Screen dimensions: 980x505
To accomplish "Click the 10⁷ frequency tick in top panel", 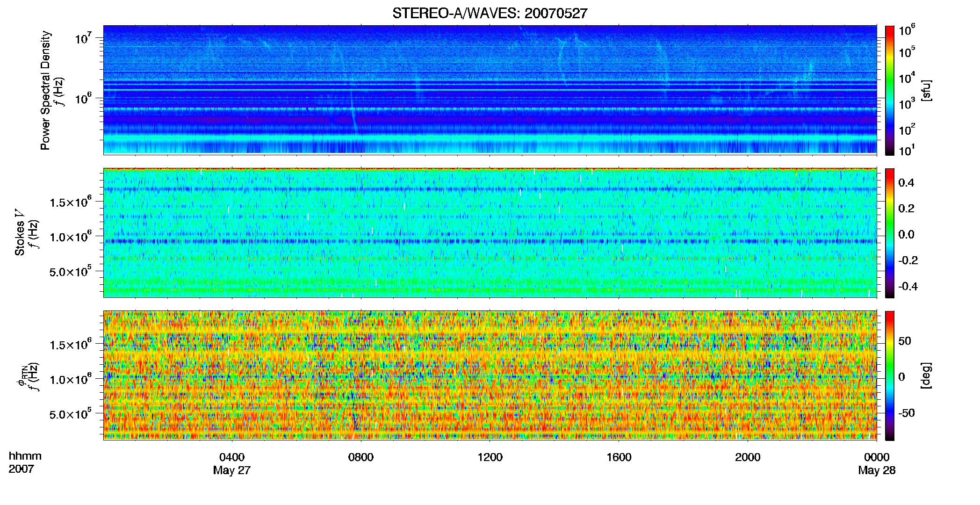I will [x=83, y=38].
